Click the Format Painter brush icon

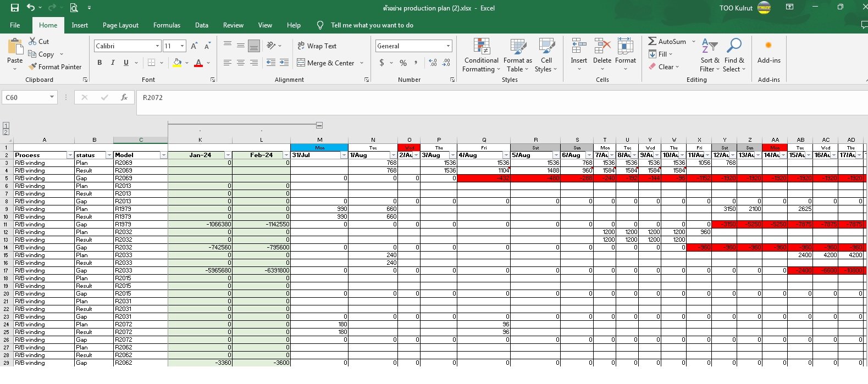33,66
